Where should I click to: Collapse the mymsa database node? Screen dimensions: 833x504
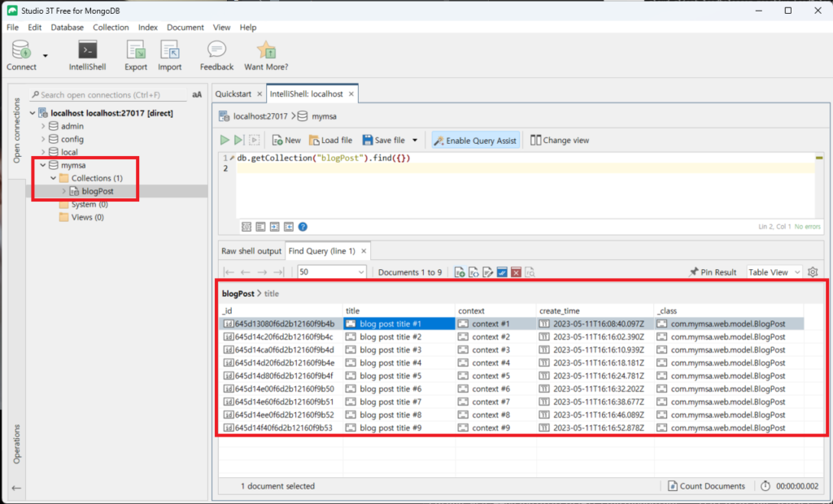43,165
